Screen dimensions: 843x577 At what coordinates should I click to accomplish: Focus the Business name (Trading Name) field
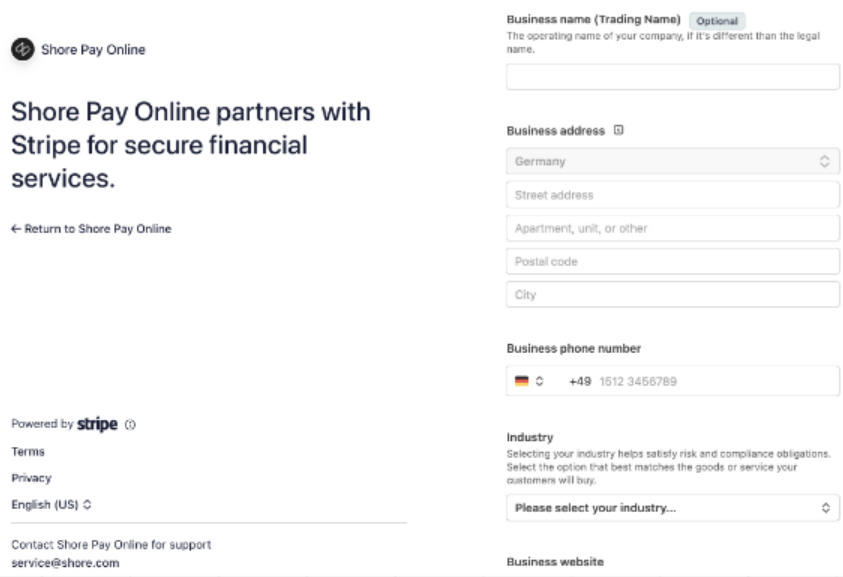click(x=672, y=77)
